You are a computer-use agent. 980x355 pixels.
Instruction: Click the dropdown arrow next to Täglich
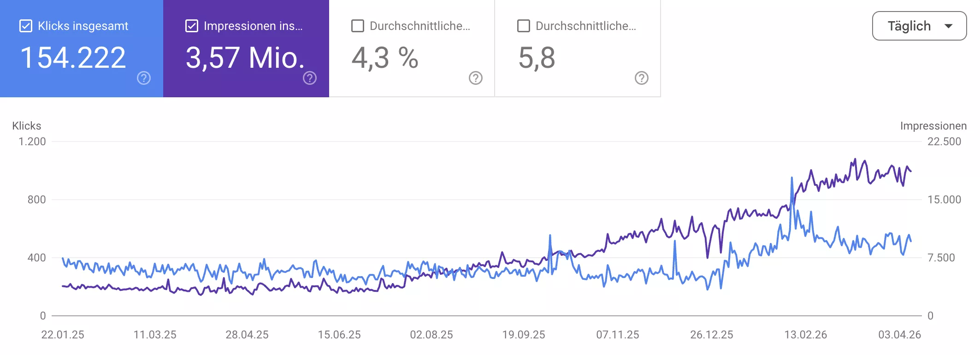point(948,26)
